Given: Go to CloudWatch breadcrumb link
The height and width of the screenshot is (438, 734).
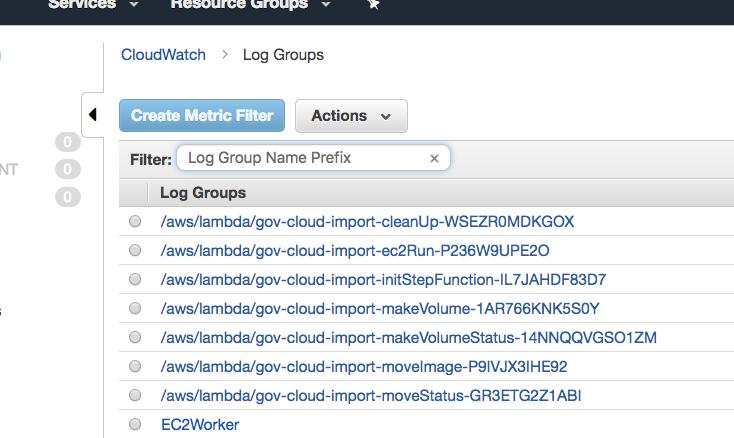Looking at the screenshot, I should pos(163,55).
